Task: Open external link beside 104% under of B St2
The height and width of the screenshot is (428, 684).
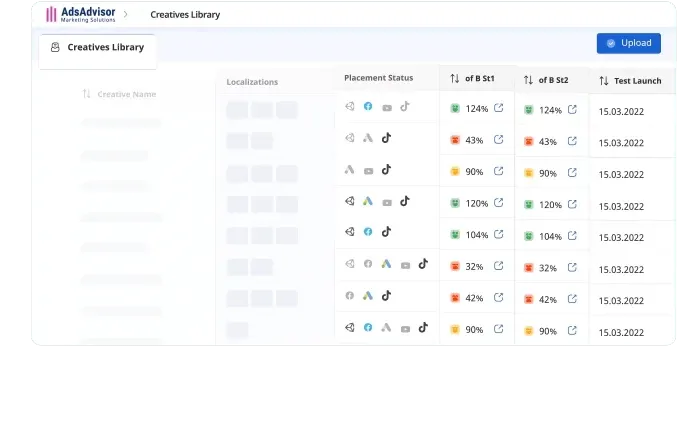Action: (x=572, y=236)
